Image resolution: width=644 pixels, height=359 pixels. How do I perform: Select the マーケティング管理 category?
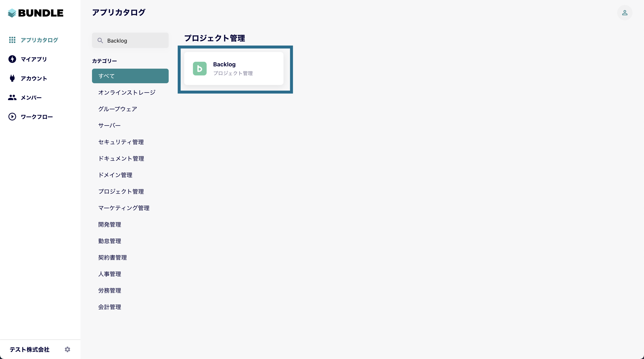[124, 208]
